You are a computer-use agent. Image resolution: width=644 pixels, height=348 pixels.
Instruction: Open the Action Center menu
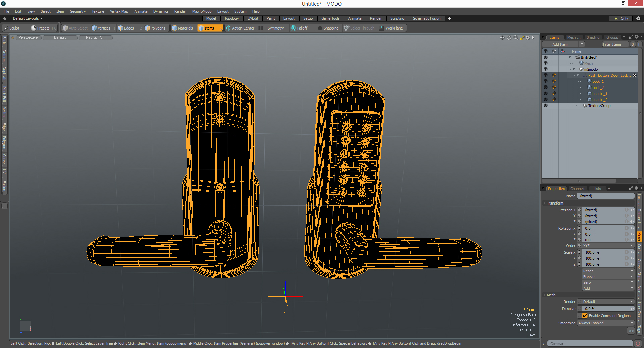point(240,28)
